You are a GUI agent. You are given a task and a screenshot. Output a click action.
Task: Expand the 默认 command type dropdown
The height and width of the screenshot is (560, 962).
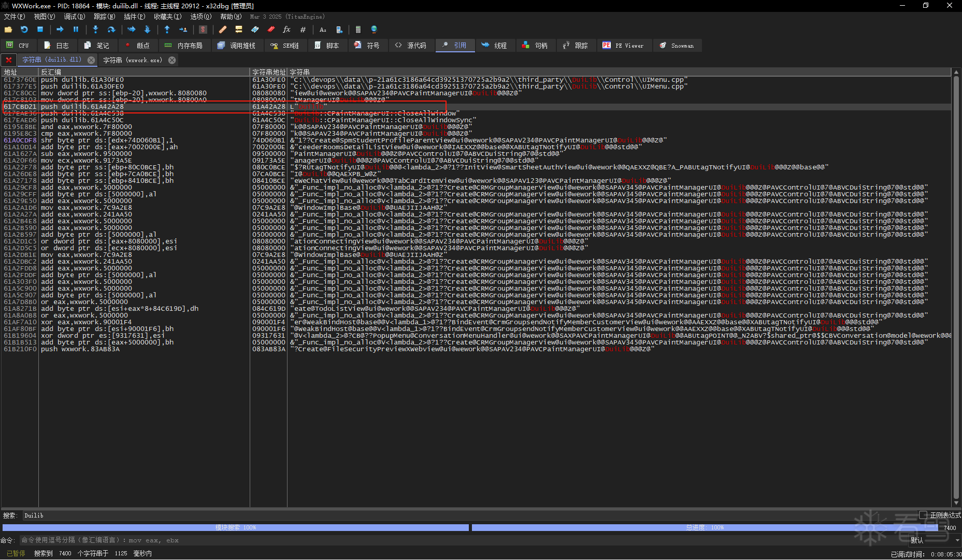coord(956,540)
